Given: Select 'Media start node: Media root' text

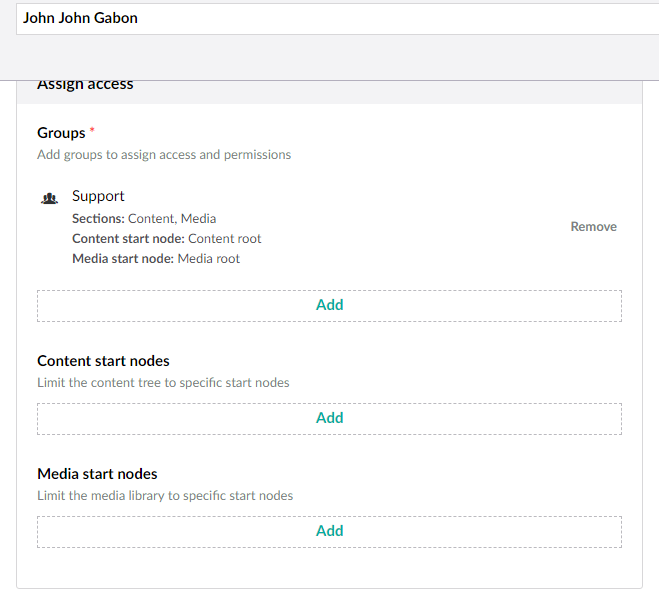Looking at the screenshot, I should click(x=156, y=258).
